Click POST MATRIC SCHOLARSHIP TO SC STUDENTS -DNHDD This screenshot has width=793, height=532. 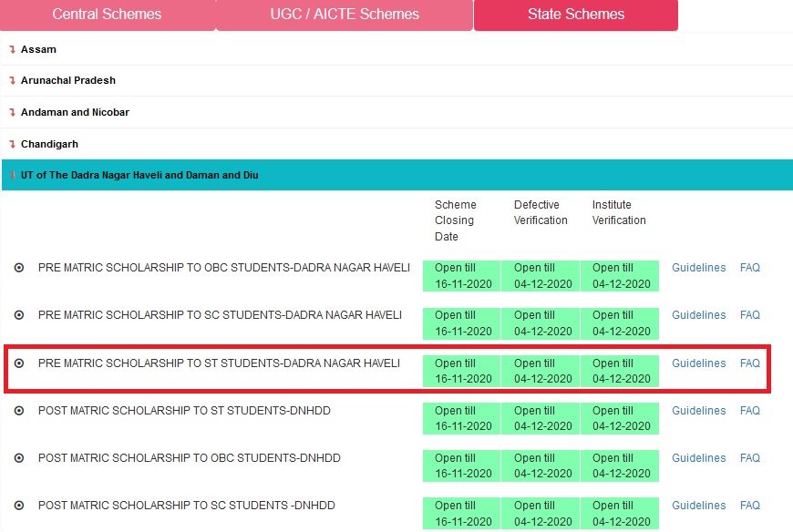(187, 506)
